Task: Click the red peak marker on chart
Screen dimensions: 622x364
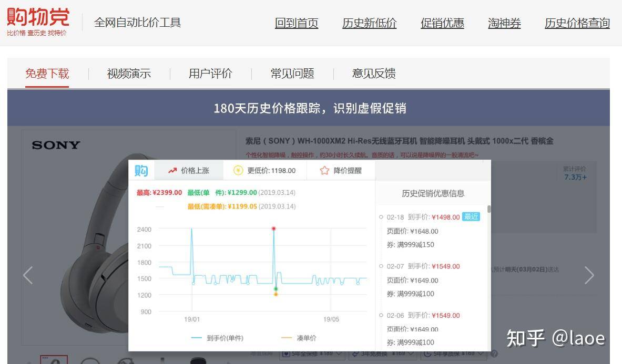Action: point(274,228)
